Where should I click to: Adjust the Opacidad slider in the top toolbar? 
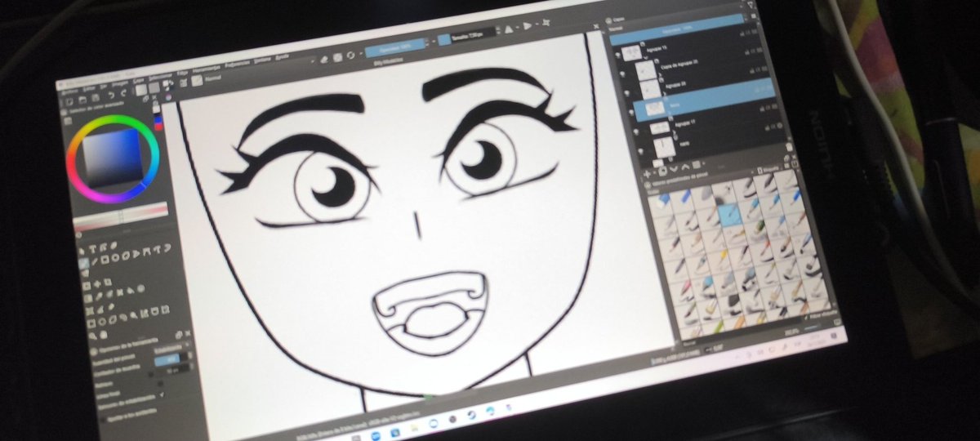pyautogui.click(x=395, y=47)
